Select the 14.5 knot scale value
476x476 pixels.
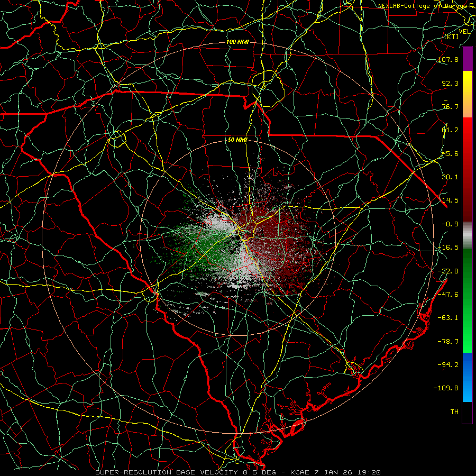pos(450,200)
